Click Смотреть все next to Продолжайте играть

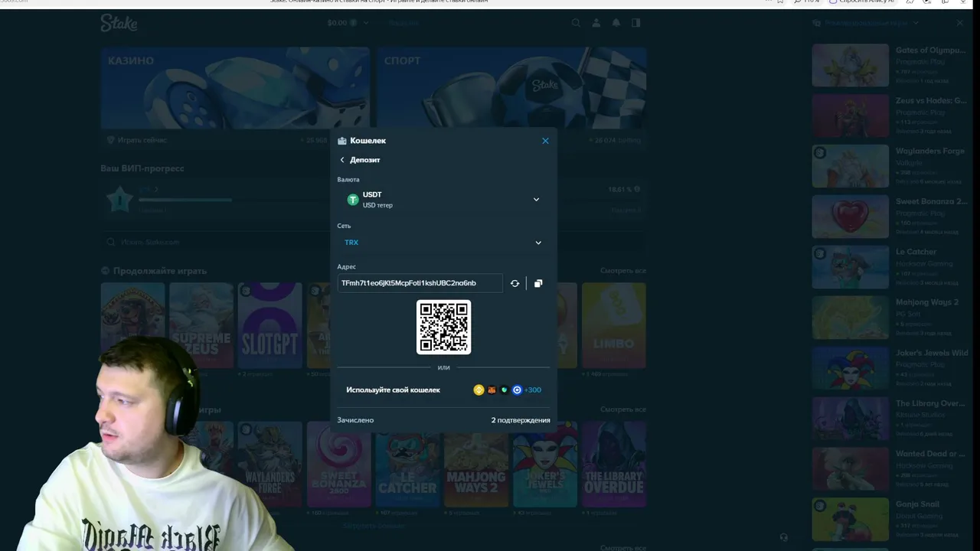pos(623,271)
